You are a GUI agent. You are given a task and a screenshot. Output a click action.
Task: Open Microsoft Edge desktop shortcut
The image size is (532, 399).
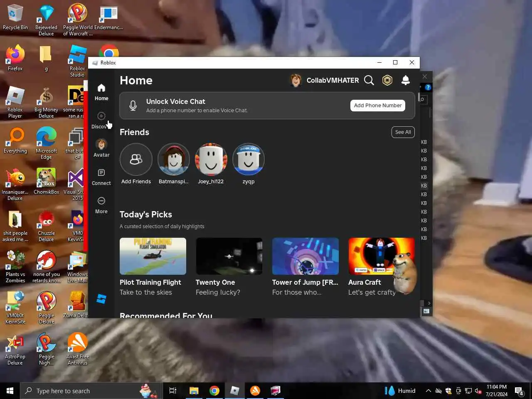click(x=47, y=143)
